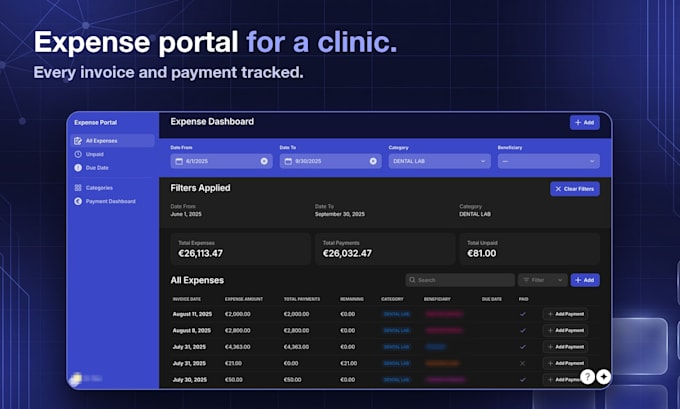Open Categories in the sidebar
Screen dimensions: 680x409
tap(99, 188)
